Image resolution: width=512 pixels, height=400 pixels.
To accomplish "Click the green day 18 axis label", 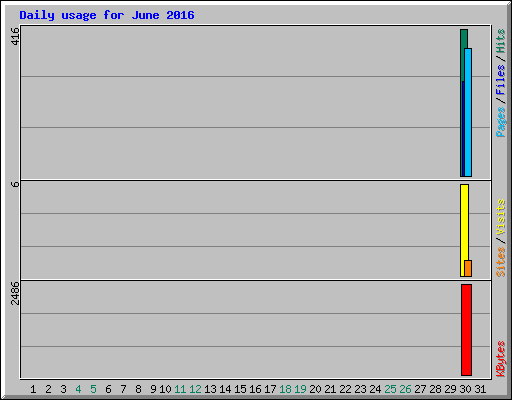I will pyautogui.click(x=285, y=389).
